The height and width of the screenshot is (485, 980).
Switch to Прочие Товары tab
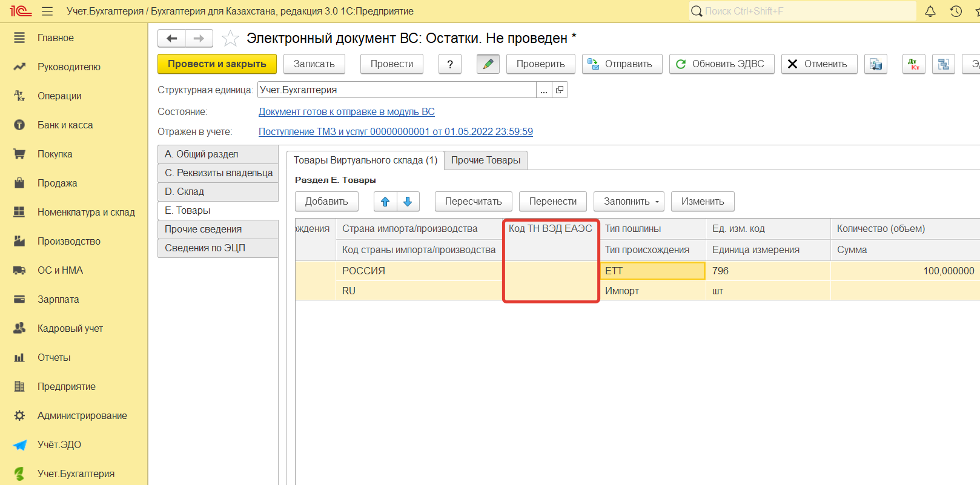click(485, 160)
